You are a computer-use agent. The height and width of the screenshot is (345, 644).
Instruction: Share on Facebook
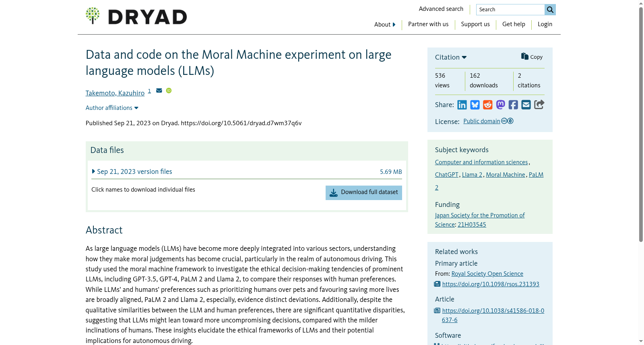(513, 105)
